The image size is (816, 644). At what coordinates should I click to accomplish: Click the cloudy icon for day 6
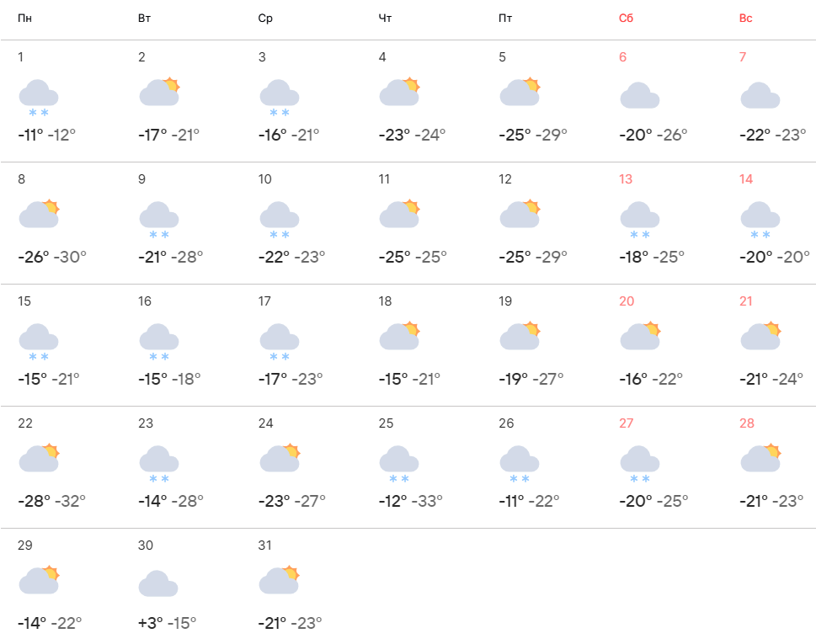(639, 95)
